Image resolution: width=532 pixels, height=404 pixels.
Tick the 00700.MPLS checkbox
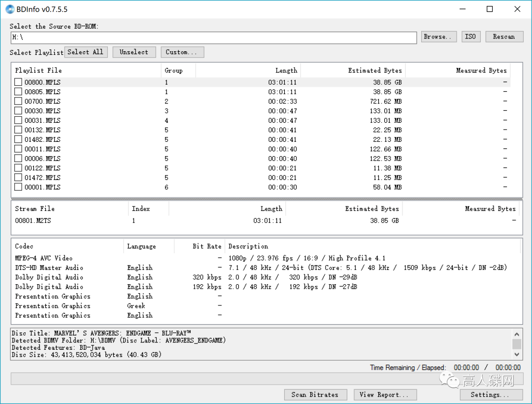tap(18, 101)
